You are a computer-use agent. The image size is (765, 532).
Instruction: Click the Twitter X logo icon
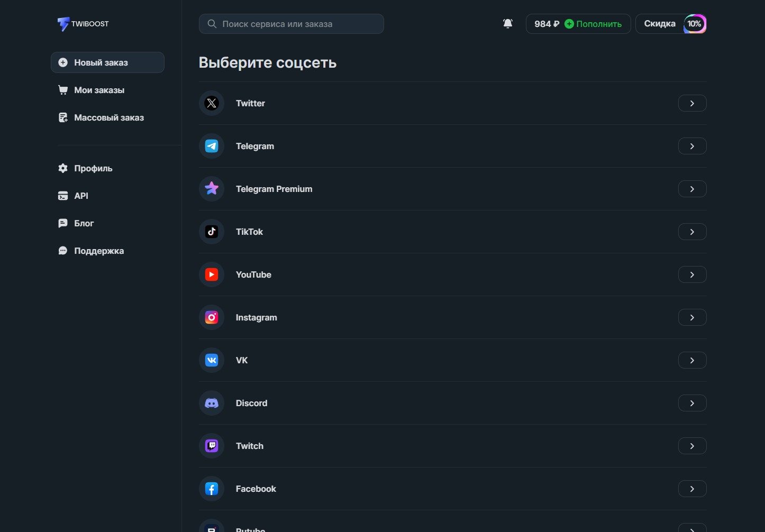tap(212, 103)
